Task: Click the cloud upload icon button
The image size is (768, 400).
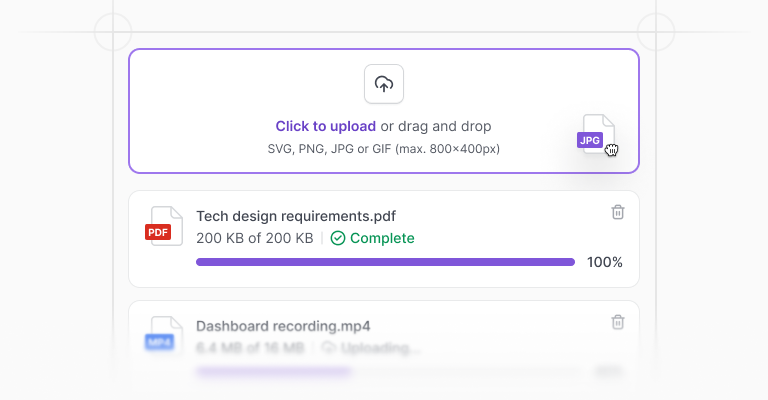Action: point(384,84)
